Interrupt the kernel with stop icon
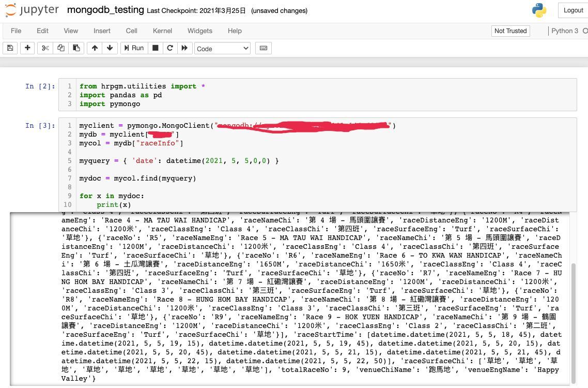This screenshot has width=588, height=388. [155, 48]
